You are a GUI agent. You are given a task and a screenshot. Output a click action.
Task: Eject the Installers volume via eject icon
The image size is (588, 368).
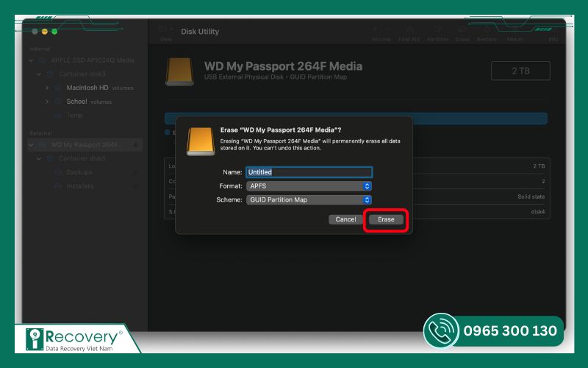click(x=136, y=186)
